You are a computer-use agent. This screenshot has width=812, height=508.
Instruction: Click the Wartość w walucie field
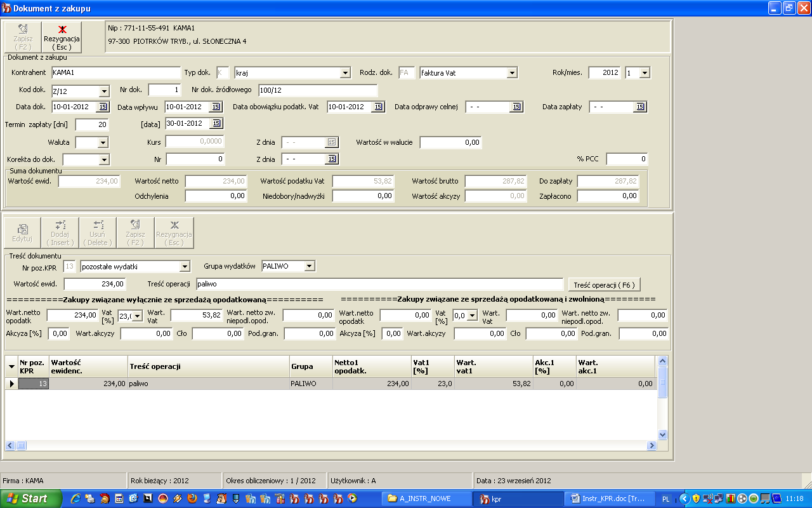(x=450, y=143)
